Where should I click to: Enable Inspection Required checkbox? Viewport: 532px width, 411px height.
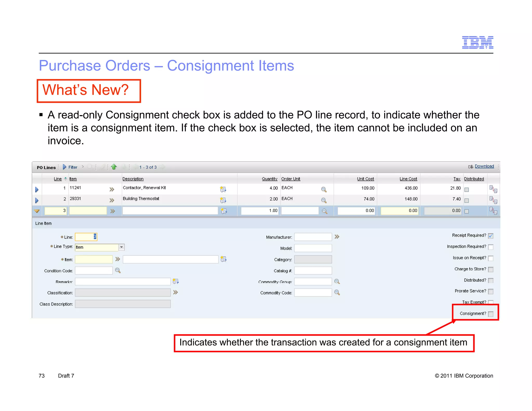point(491,247)
